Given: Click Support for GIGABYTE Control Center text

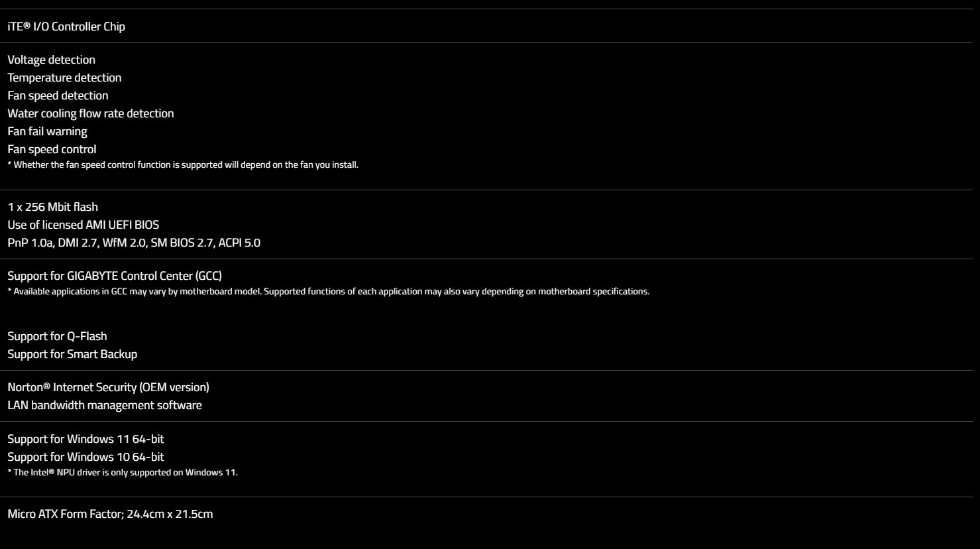Looking at the screenshot, I should tap(115, 276).
